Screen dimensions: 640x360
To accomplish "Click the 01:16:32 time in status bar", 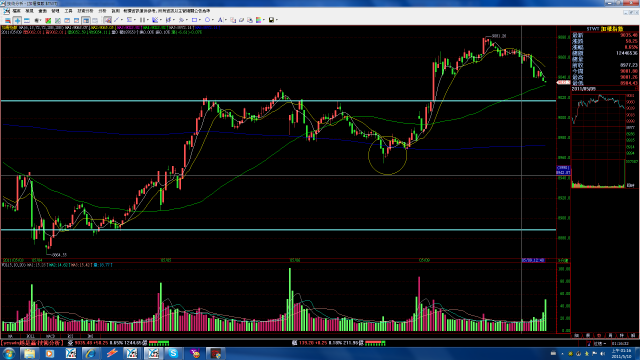I will (620, 344).
